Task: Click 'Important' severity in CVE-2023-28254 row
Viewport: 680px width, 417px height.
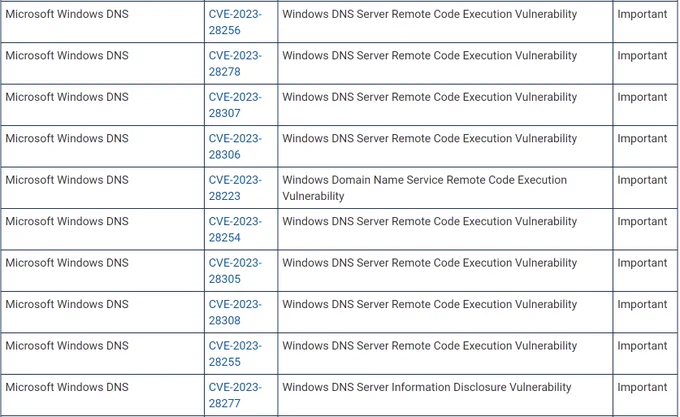Action: (642, 222)
